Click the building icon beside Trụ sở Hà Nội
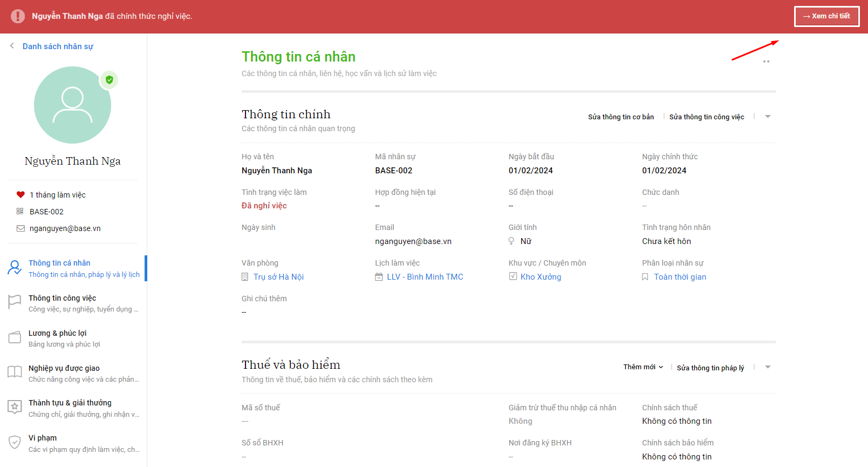Viewport: 868px width, 467px height. [245, 277]
